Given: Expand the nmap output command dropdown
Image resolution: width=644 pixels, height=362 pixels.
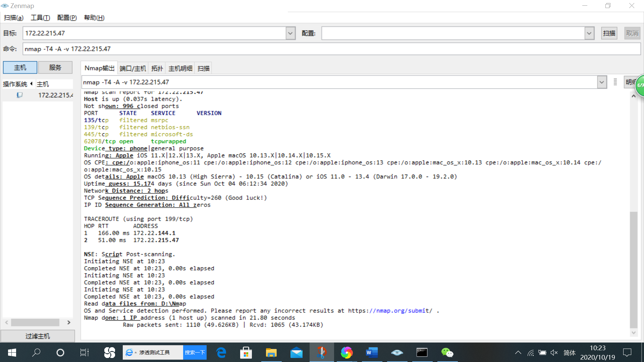Looking at the screenshot, I should [602, 82].
